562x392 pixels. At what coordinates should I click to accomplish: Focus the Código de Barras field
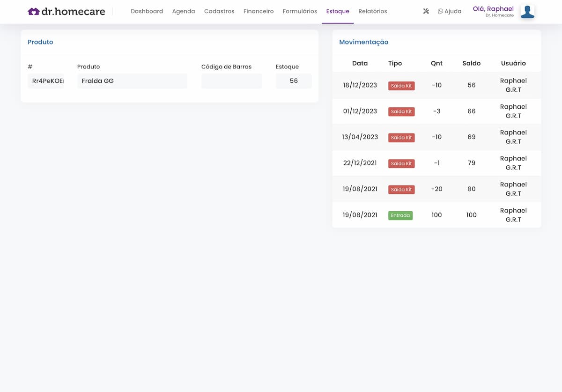[x=231, y=81]
